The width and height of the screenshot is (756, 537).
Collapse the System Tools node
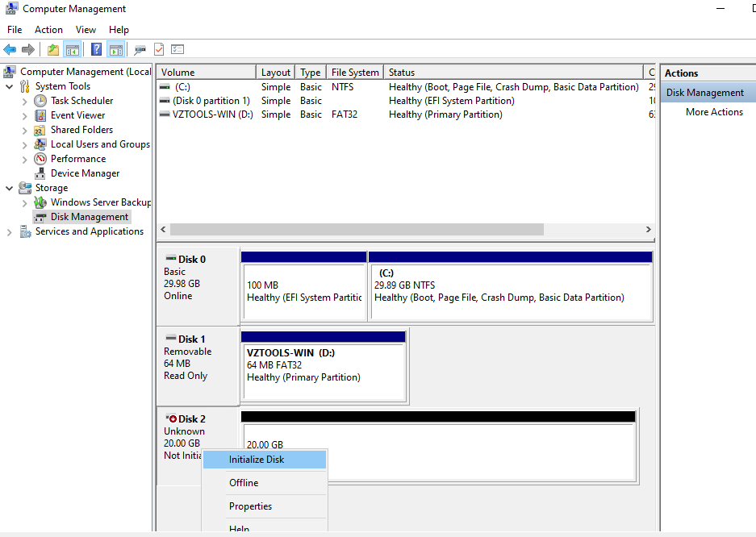click(x=9, y=87)
